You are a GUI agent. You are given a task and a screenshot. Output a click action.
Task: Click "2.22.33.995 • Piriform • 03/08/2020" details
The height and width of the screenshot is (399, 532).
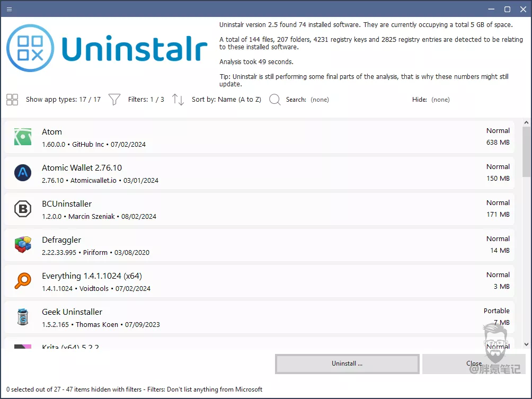pos(96,252)
